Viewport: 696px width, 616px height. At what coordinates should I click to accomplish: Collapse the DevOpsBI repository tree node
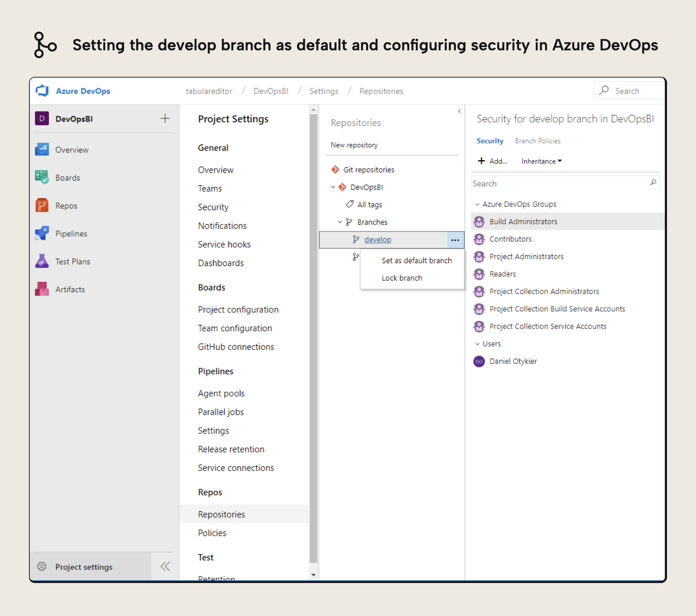click(333, 187)
